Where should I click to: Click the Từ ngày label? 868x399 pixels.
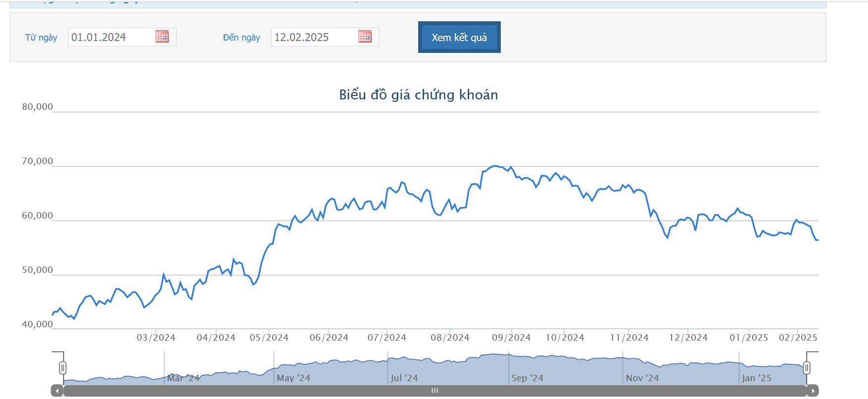point(41,38)
